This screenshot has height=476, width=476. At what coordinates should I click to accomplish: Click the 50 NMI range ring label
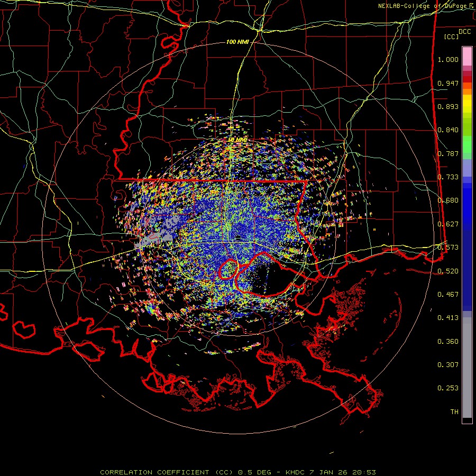237,140
